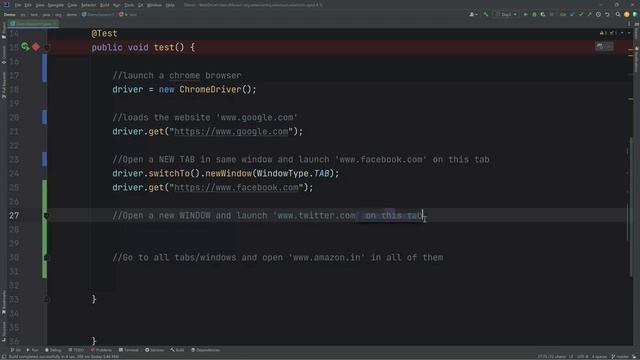The width and height of the screenshot is (640, 360).
Task: Click the google.com URL link in code
Action: 231,131
